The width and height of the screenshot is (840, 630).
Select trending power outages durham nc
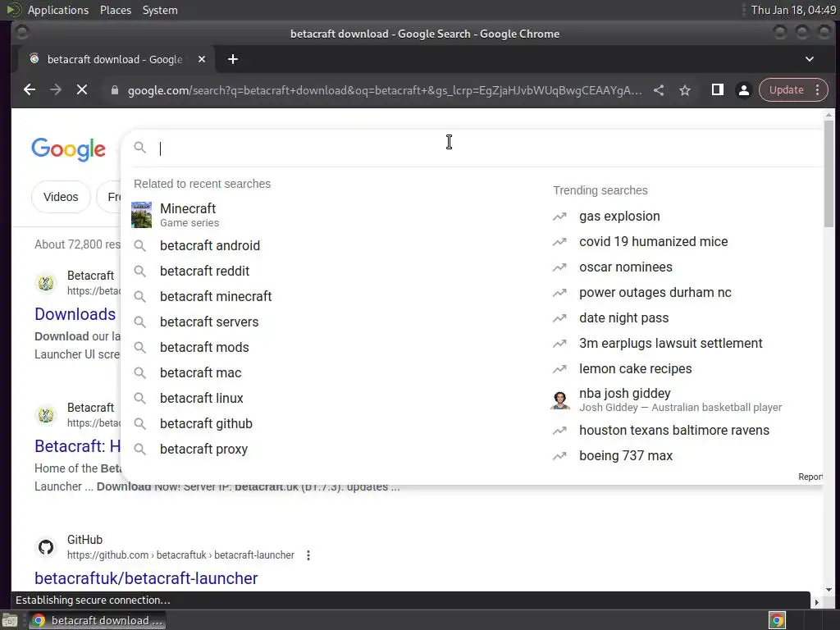655,293
